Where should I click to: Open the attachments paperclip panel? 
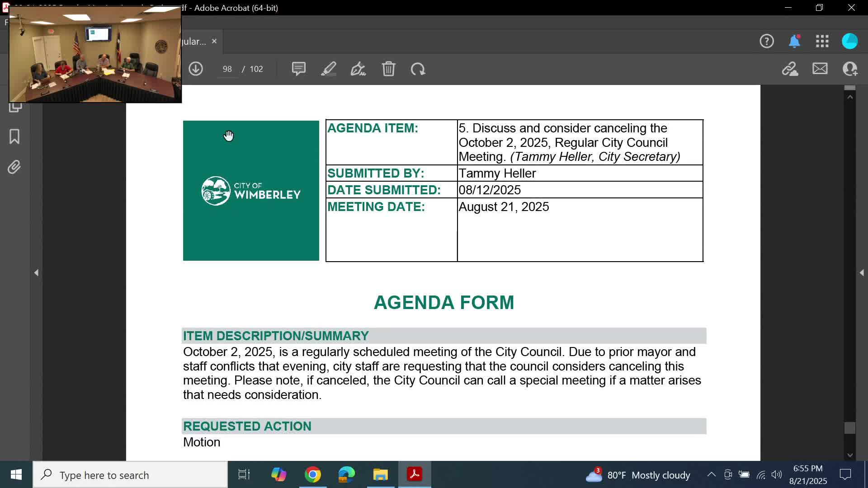click(14, 167)
